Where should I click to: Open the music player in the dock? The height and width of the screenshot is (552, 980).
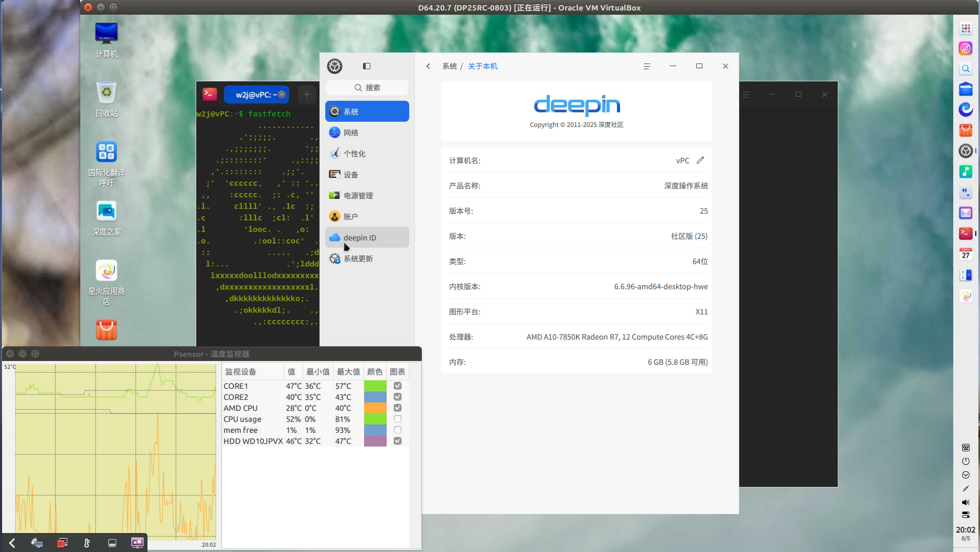(966, 172)
